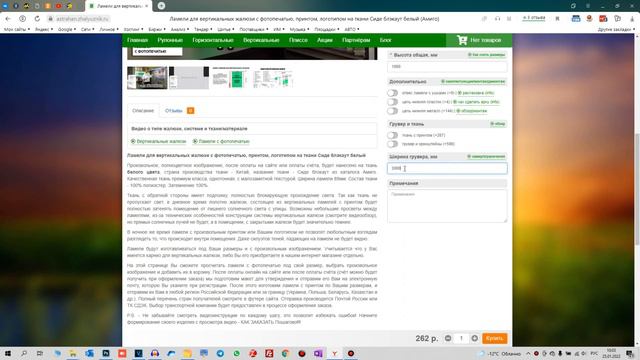The width and height of the screenshot is (640, 360).
Task: Go back using browser back arrow
Action: 8,19
